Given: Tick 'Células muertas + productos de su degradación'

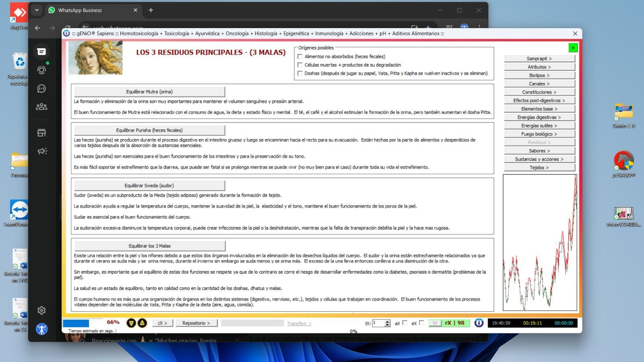Looking at the screenshot, I should pyautogui.click(x=300, y=65).
